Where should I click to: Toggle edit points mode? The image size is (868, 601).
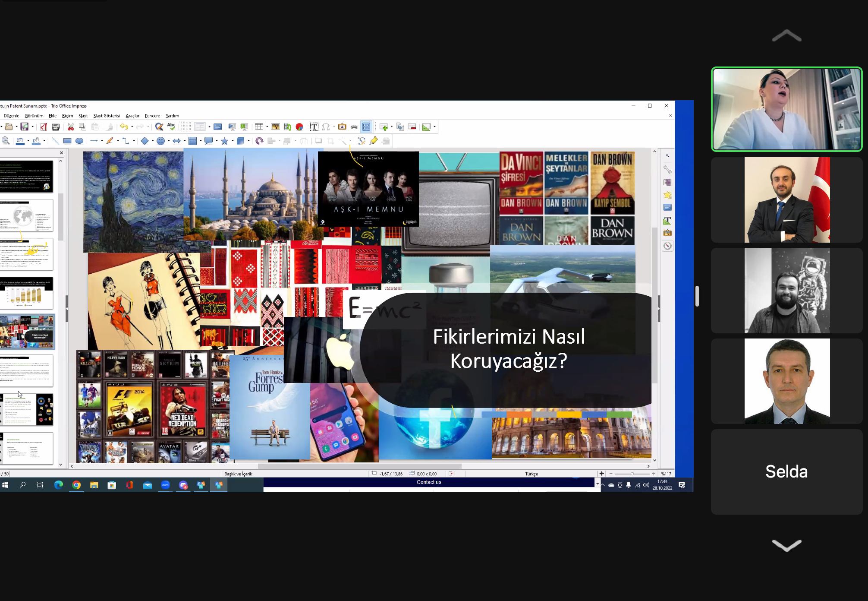pyautogui.click(x=362, y=141)
